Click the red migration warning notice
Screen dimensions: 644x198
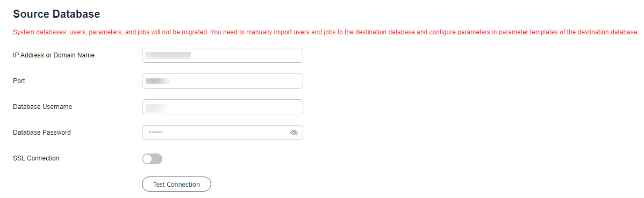(326, 32)
